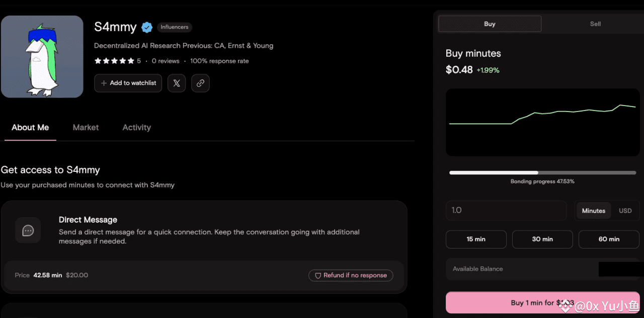Open S4mmy's X profile icon
644x318 pixels.
(177, 83)
